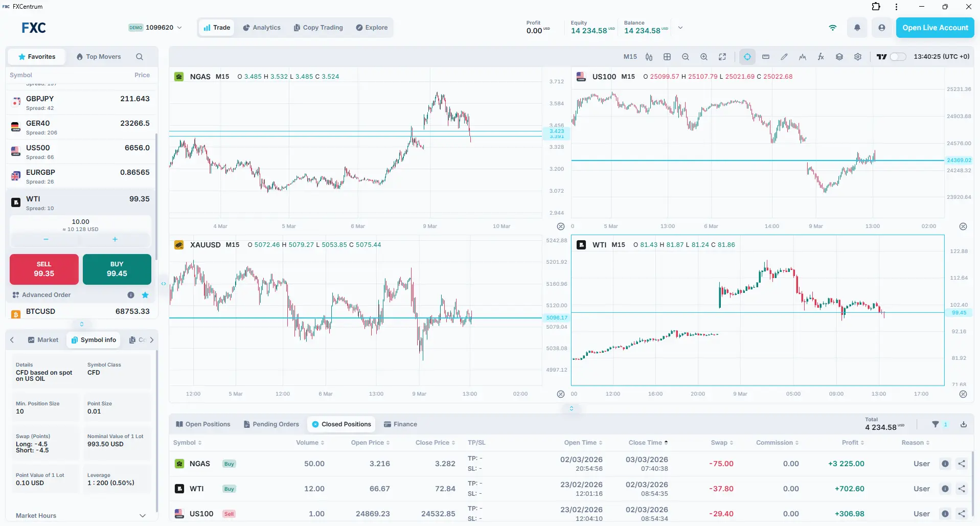Open the balance dropdown arrow near Balance

pyautogui.click(x=680, y=28)
